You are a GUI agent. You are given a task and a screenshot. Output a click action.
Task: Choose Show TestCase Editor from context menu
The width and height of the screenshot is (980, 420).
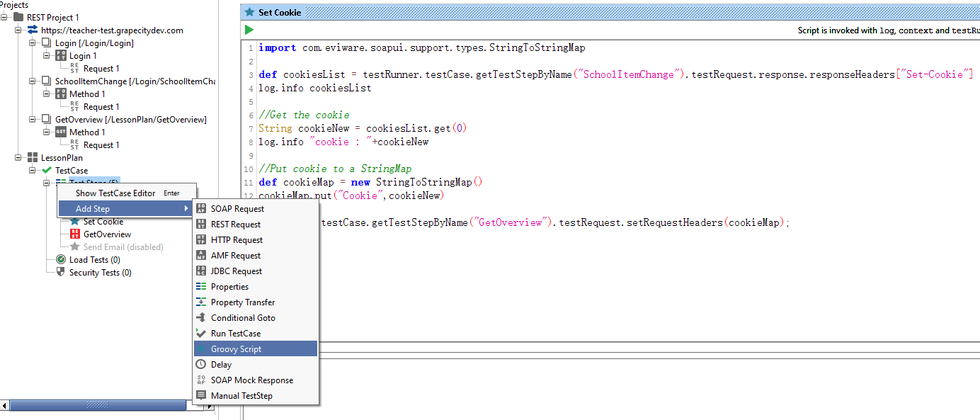126,193
